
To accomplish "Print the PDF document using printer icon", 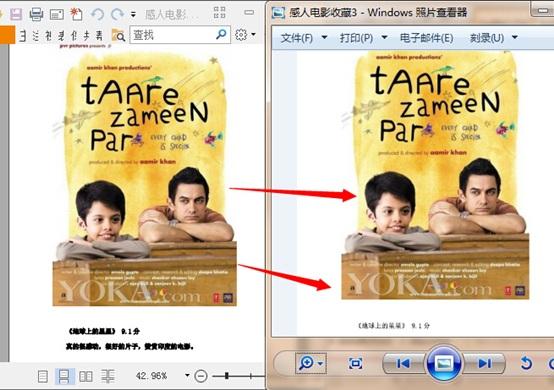I will pyautogui.click(x=36, y=14).
